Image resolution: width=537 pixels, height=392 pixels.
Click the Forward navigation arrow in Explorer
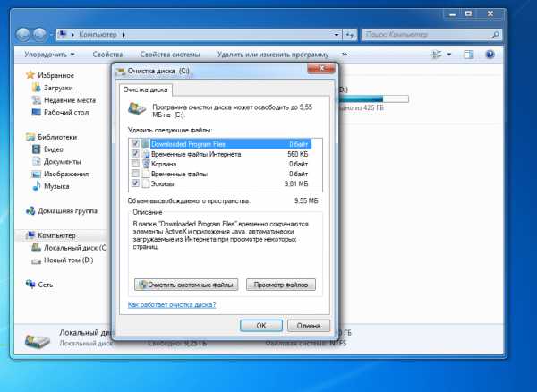41,35
